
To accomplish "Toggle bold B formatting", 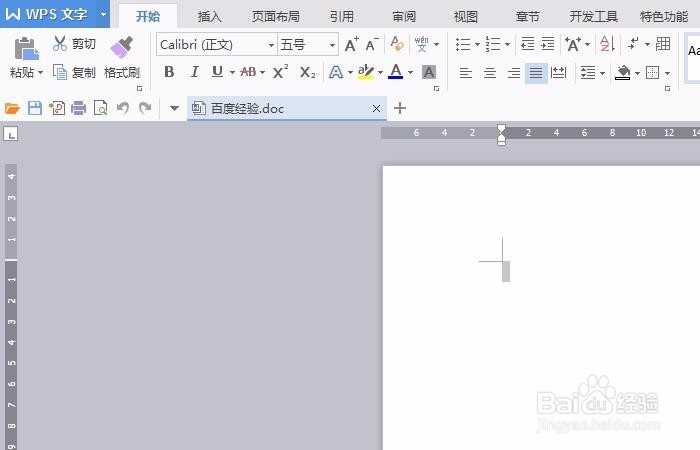I will point(169,72).
